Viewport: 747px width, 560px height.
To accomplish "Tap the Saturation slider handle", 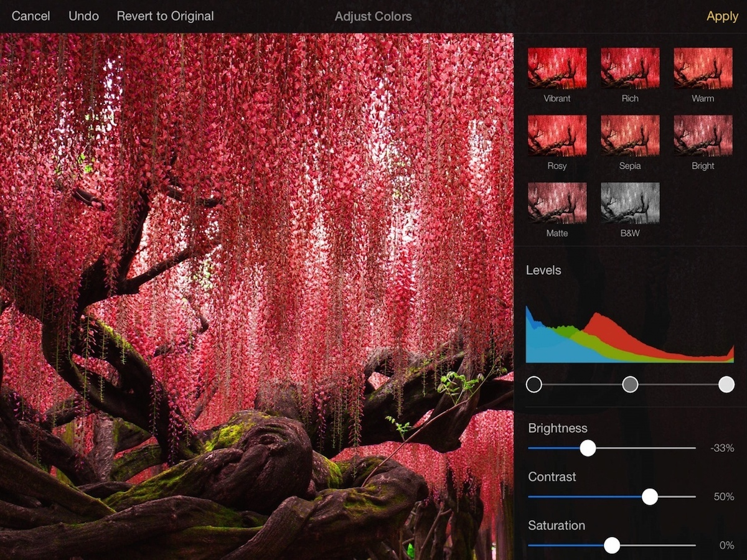I will click(x=612, y=545).
